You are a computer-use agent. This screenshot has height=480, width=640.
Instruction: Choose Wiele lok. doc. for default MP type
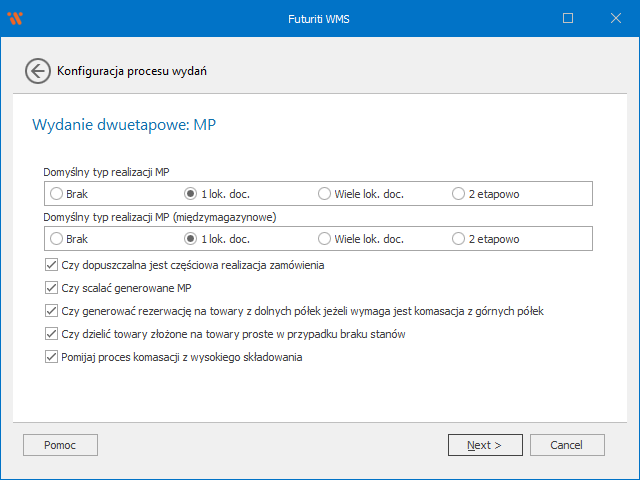click(325, 193)
